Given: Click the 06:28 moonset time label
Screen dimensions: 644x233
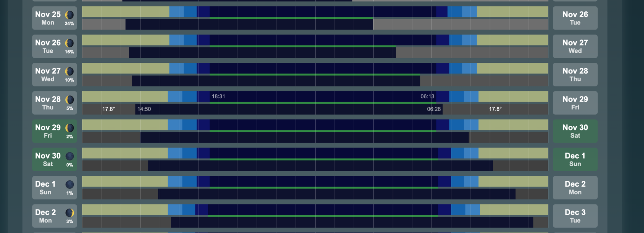Looking at the screenshot, I should (434, 109).
